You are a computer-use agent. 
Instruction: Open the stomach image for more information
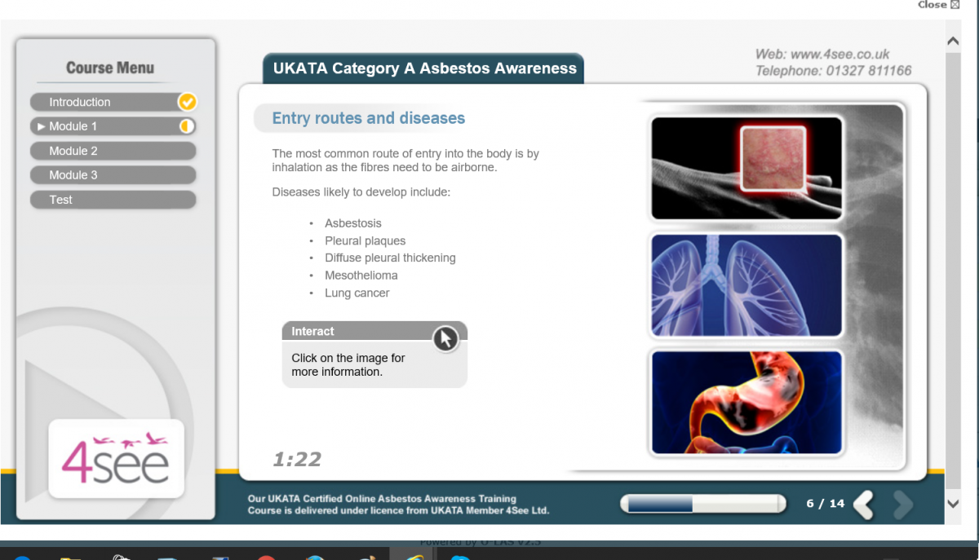pyautogui.click(x=746, y=402)
